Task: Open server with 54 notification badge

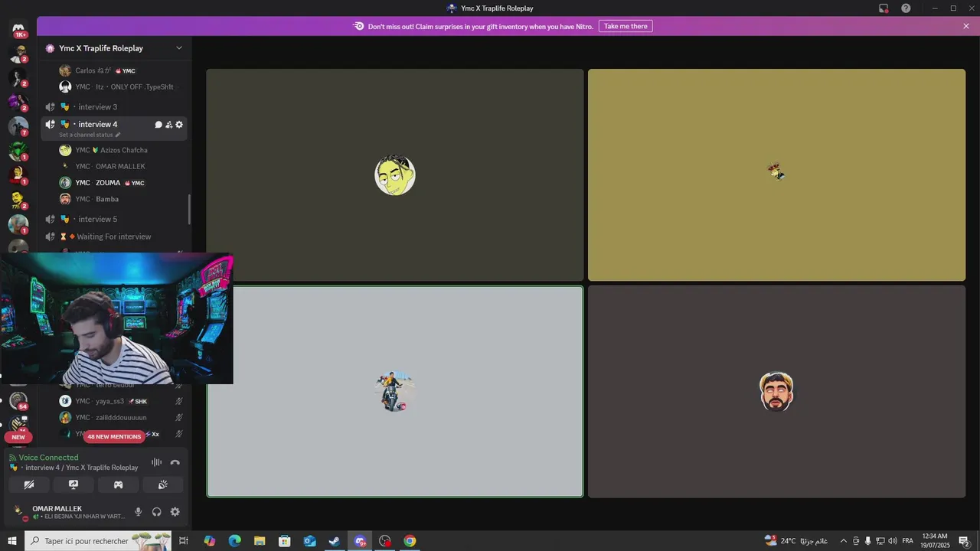Action: click(18, 400)
